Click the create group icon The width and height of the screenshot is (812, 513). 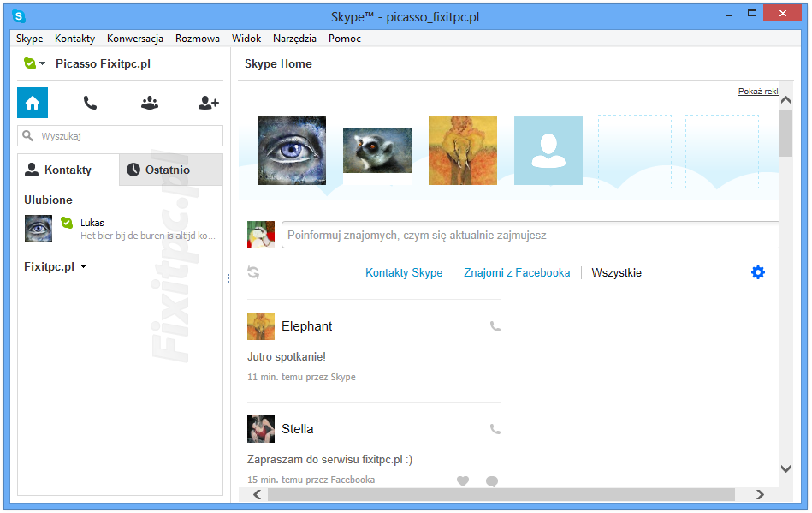150,103
